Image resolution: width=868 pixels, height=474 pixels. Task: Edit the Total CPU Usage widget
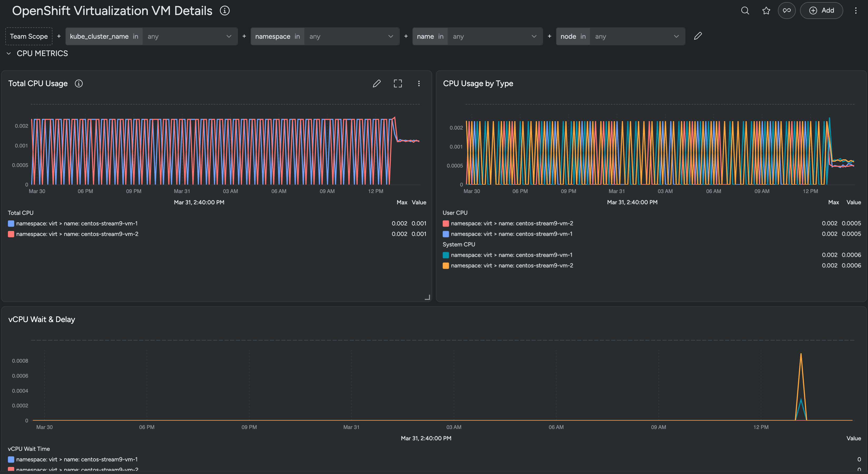(377, 83)
